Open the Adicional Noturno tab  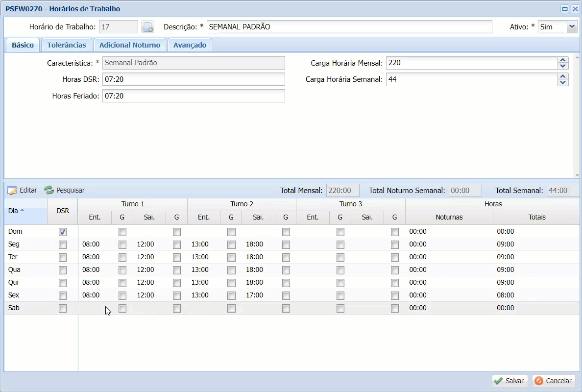130,45
